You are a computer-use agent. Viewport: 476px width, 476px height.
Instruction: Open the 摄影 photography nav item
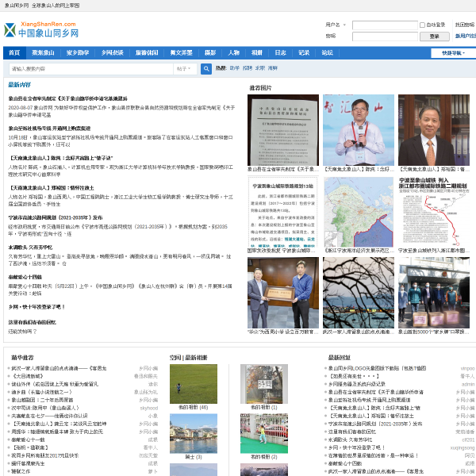[210, 53]
